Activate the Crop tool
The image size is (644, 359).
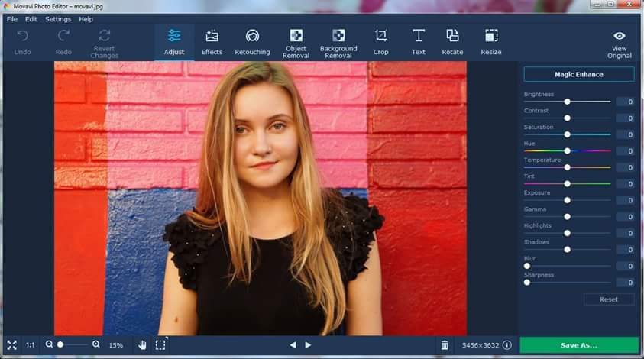pos(380,42)
